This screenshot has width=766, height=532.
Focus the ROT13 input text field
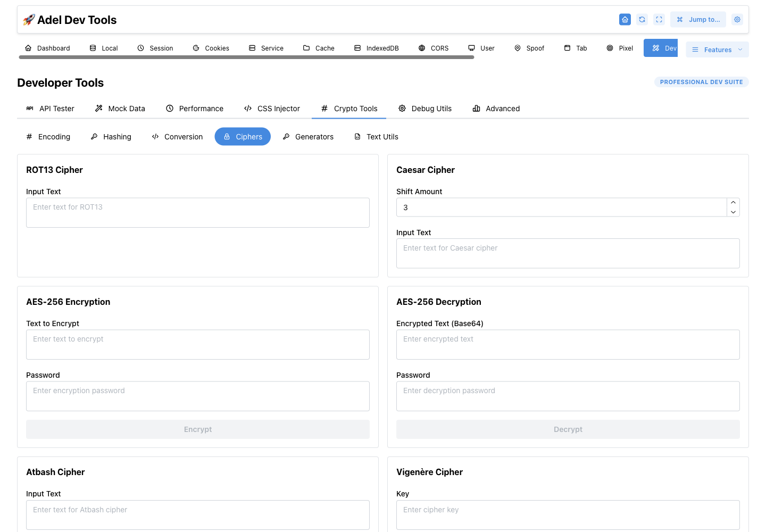point(198,213)
